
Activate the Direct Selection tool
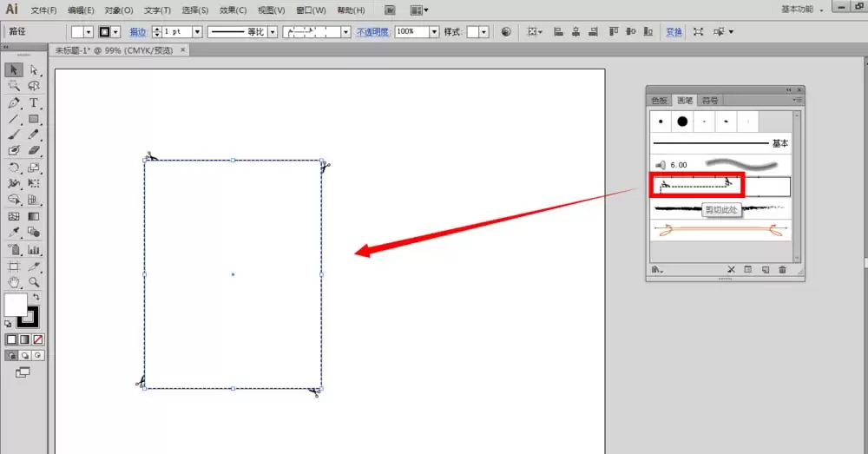tap(34, 69)
